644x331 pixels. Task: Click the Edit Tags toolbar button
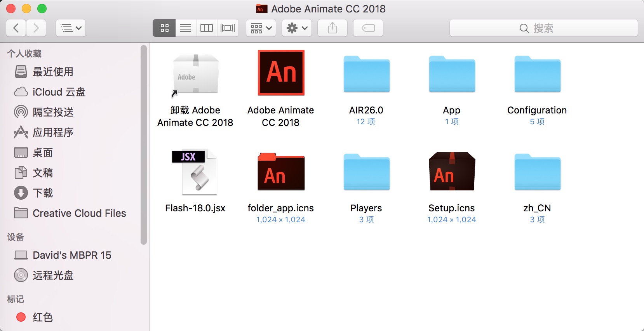tap(368, 28)
